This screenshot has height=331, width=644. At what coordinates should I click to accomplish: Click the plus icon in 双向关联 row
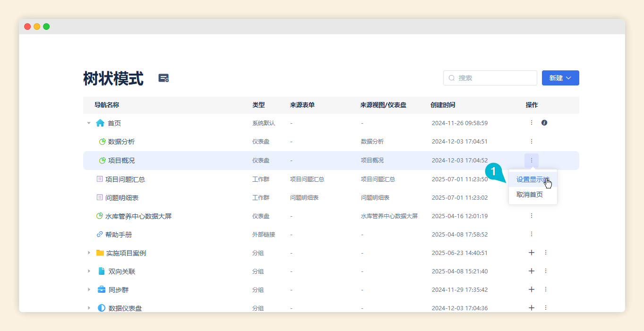tap(531, 271)
